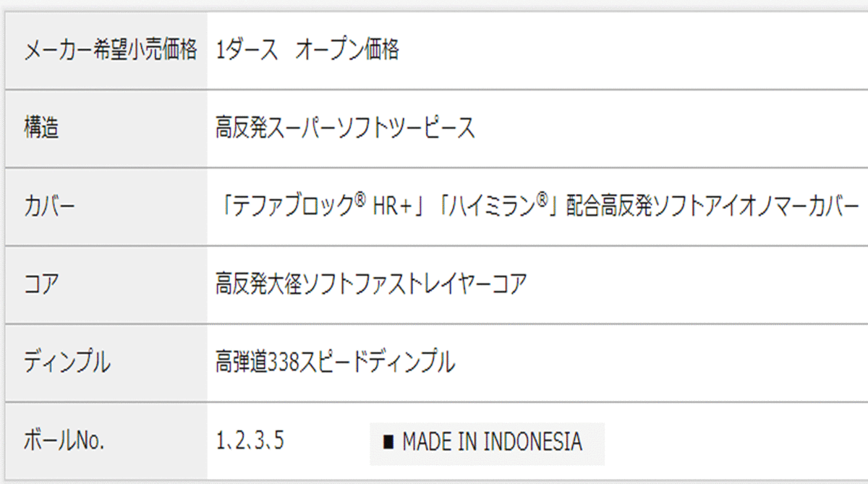Click the オープン価格 text
Screen dimensions: 868x484
tap(347, 51)
